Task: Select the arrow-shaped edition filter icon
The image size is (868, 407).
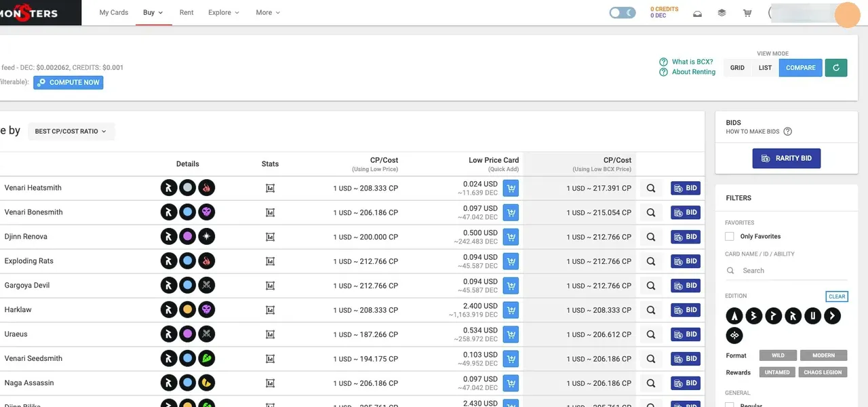Action: [833, 315]
